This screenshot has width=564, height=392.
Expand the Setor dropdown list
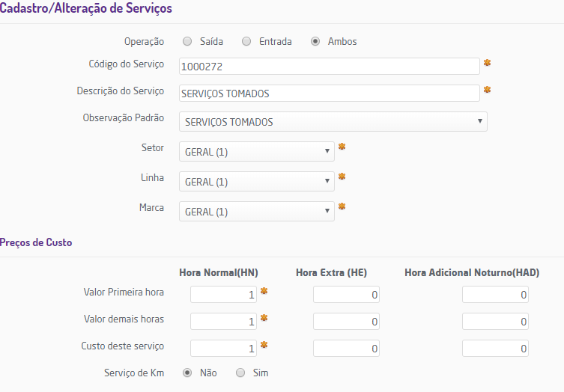coord(257,152)
